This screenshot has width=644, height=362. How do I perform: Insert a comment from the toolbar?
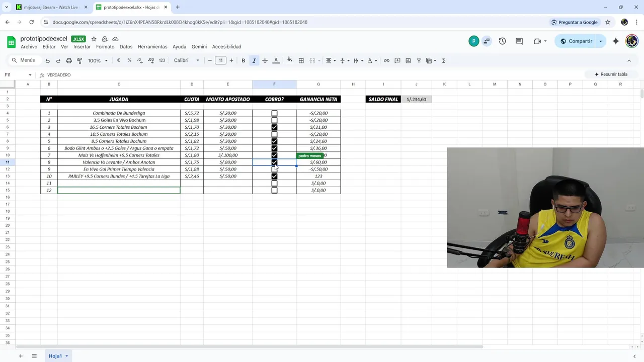pos(397,60)
